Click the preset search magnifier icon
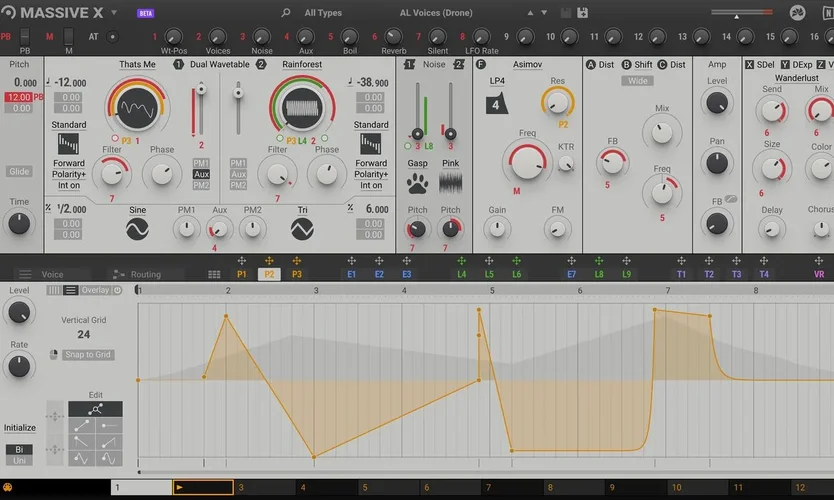The image size is (834, 500). click(286, 13)
